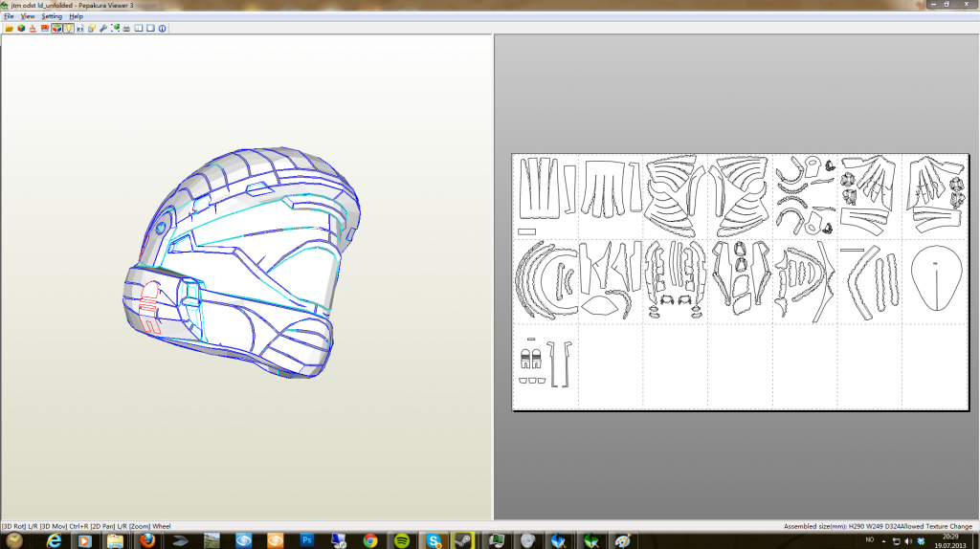Open the Windows Start orb
Viewport: 980px width, 549px height.
point(13,541)
